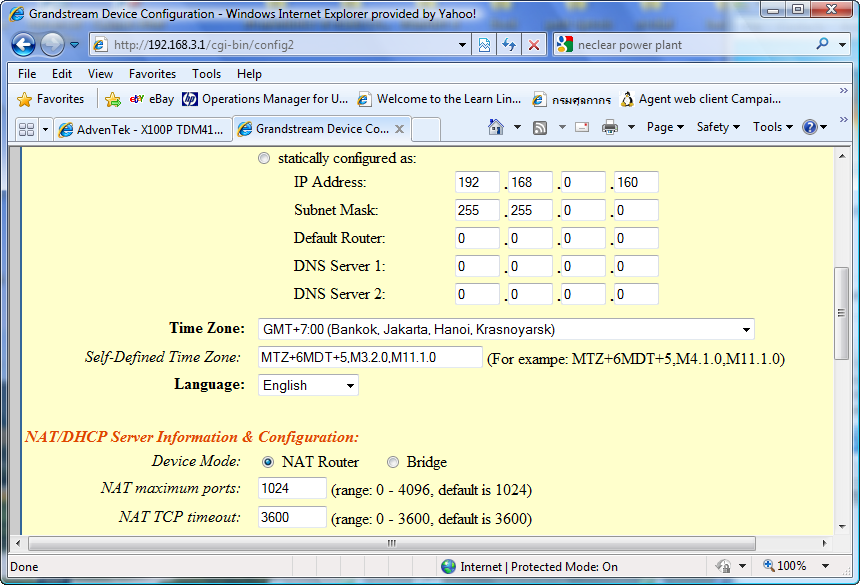Open the Help menu
Viewport: 860px width, 585px height.
pos(249,73)
